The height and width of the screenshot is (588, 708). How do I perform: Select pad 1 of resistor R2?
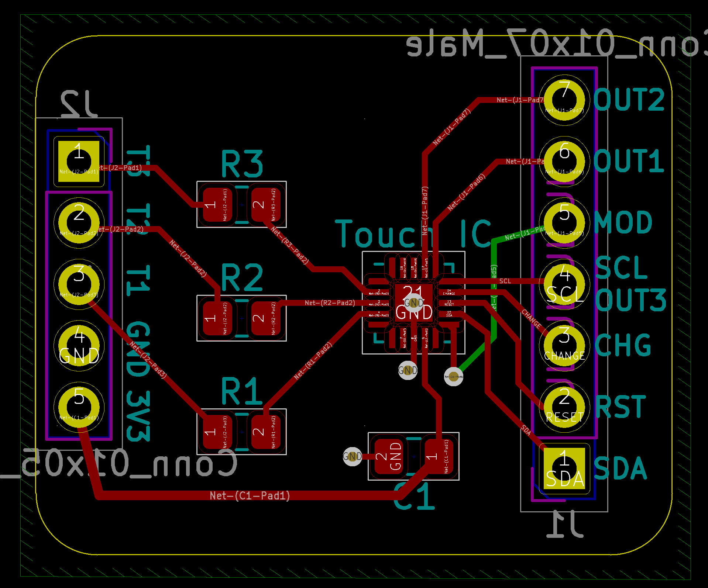pos(217,318)
